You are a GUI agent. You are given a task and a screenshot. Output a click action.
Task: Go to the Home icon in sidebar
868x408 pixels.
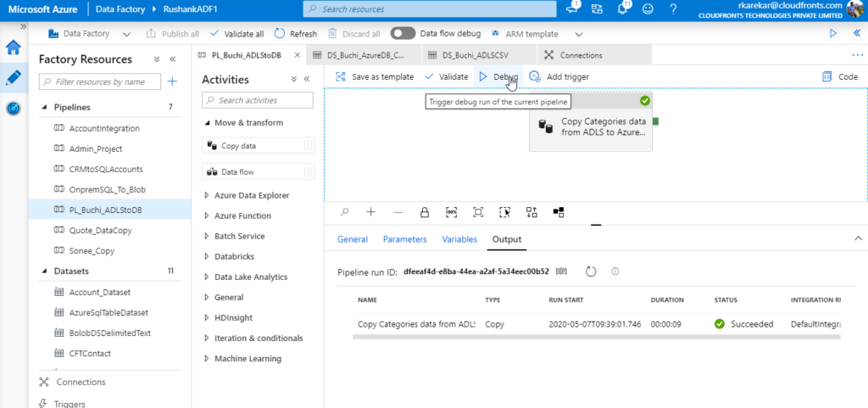pos(14,47)
